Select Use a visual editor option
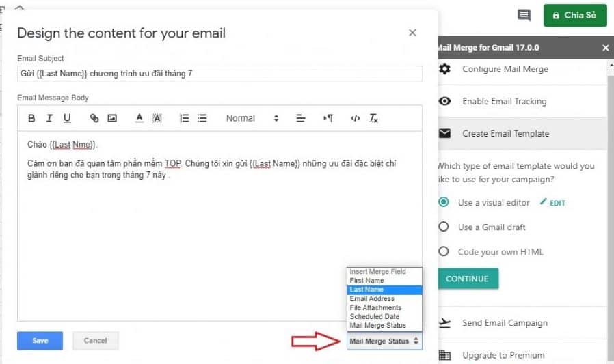 (443, 202)
